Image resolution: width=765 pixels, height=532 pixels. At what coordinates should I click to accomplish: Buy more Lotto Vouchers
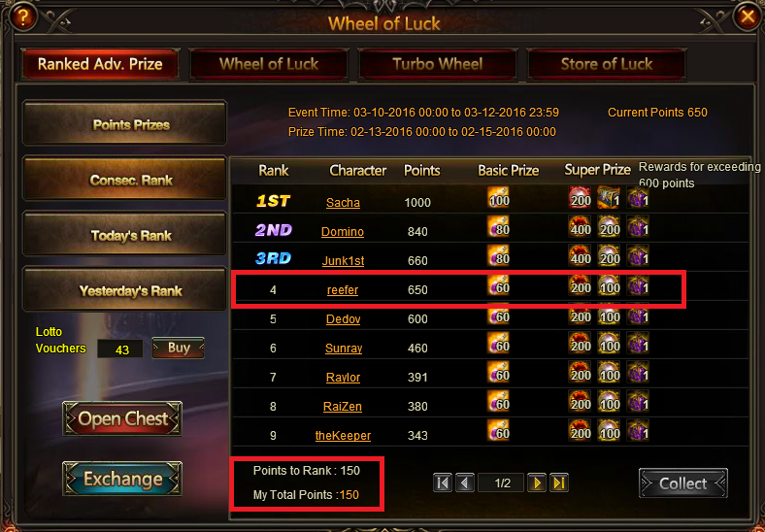tap(178, 348)
